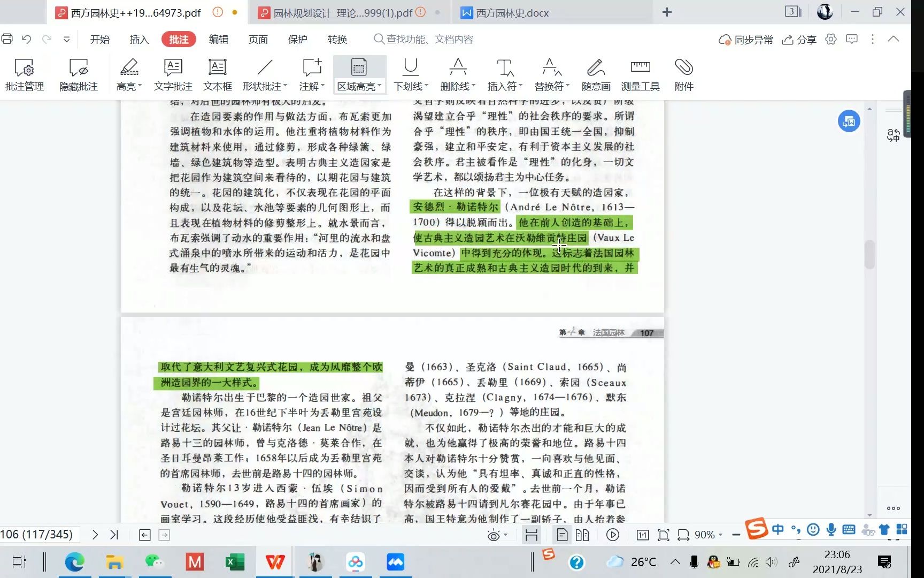Open a new tab with plus button
This screenshot has width=924, height=578.
[x=667, y=12]
